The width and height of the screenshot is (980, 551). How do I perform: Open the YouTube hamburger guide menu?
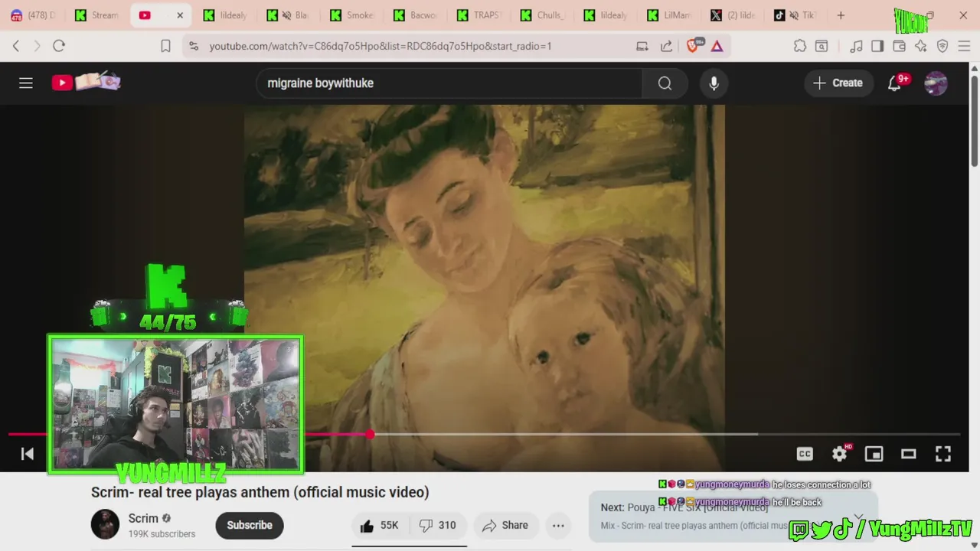[26, 83]
